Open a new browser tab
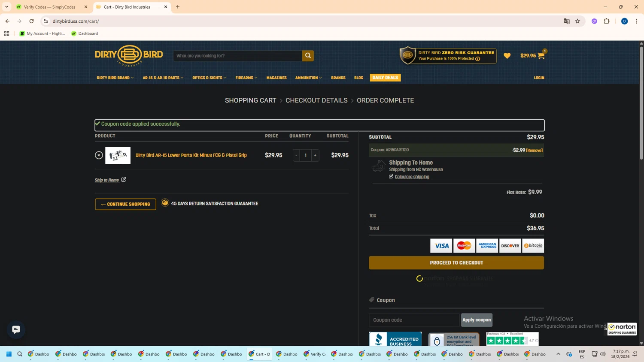 click(178, 7)
